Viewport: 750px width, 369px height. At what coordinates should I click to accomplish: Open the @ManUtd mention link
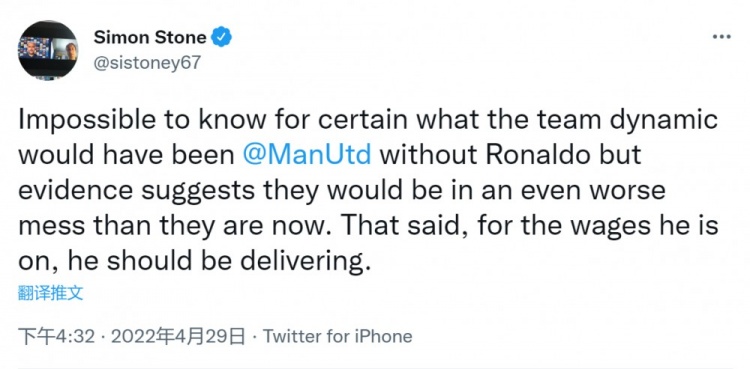click(307, 156)
